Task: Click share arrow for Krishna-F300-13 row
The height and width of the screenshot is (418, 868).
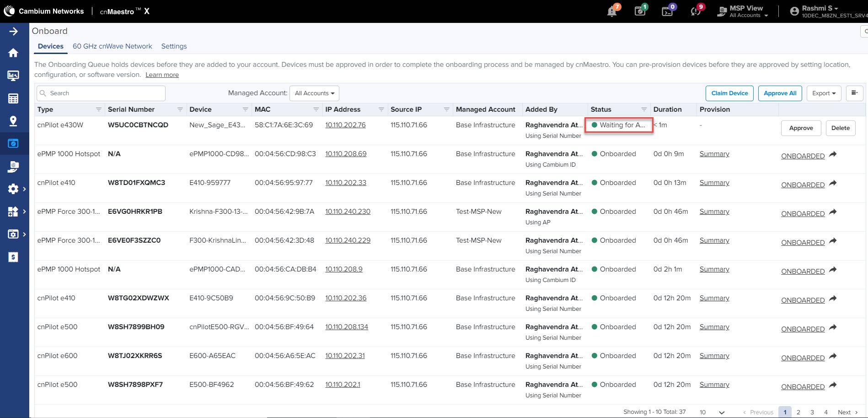Action: (x=833, y=212)
